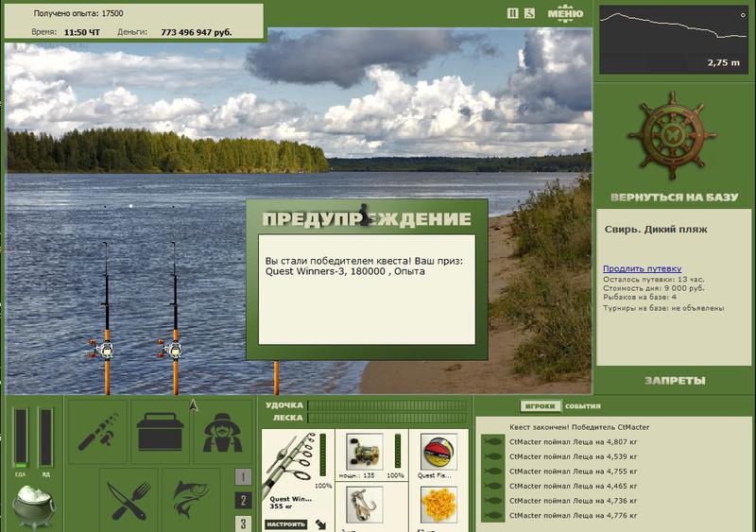Click fish icon beside Леща 4,776 кг

click(x=492, y=516)
